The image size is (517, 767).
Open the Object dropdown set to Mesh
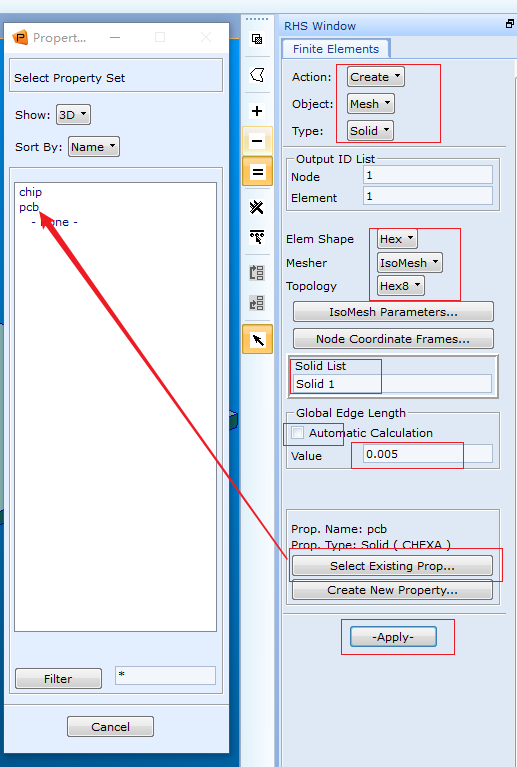click(370, 104)
